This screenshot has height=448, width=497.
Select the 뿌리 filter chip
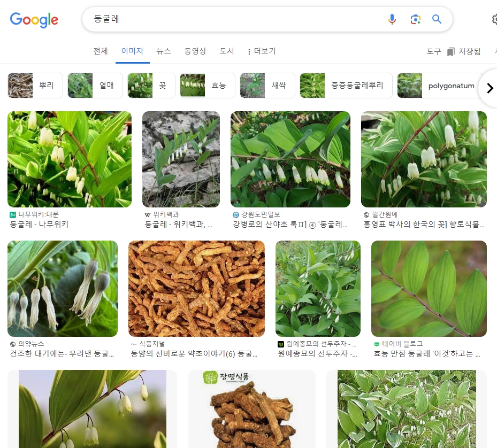click(x=35, y=85)
